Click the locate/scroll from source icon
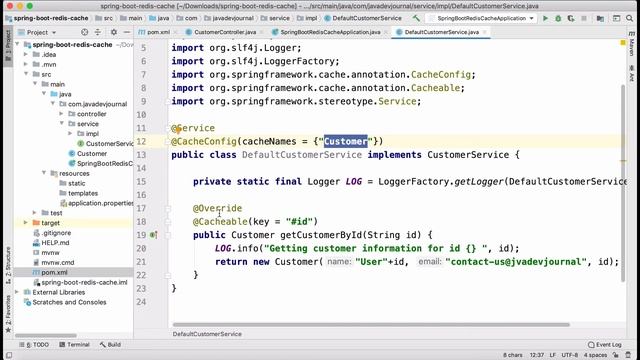 84,32
